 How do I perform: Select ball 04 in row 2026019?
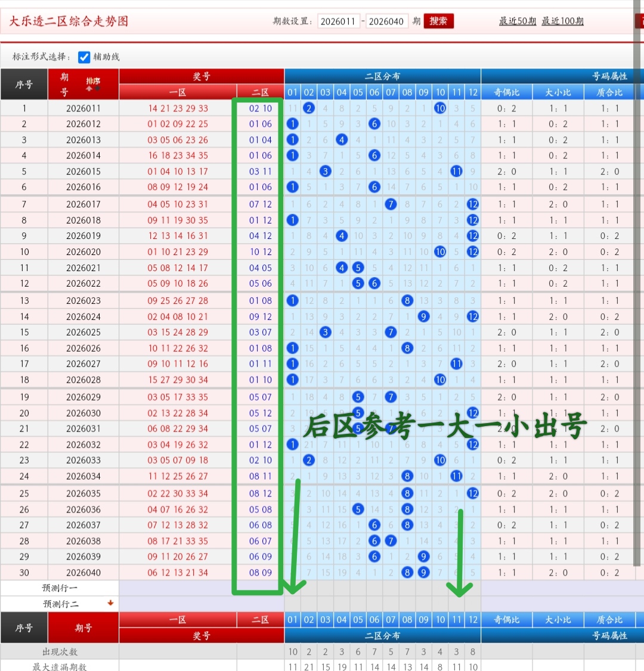(342, 236)
